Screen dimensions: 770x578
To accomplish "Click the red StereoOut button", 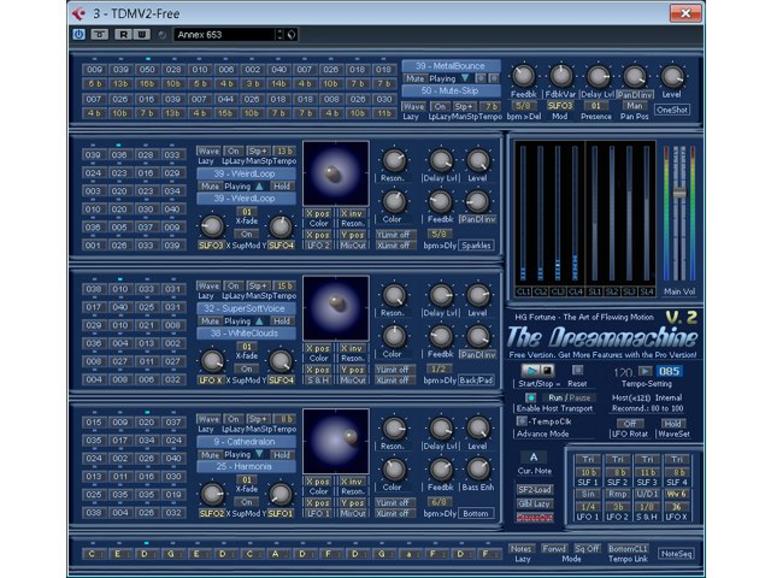I will point(534,518).
